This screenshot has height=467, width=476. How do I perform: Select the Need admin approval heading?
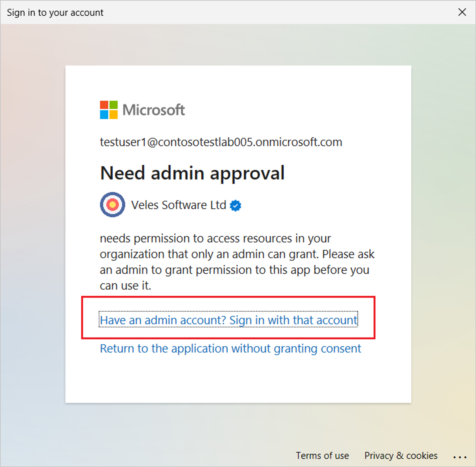point(192,173)
